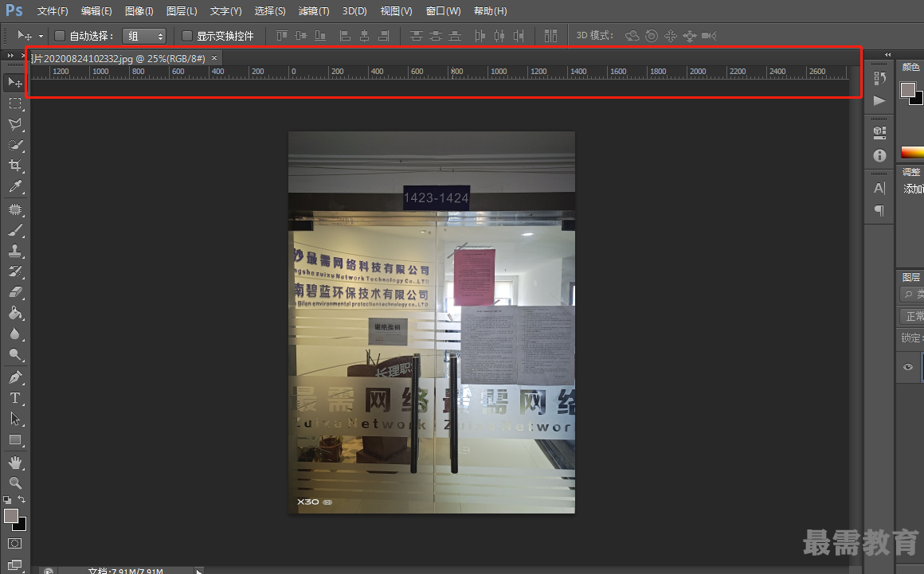Switch to the 颜色 panel tab

[x=910, y=67]
